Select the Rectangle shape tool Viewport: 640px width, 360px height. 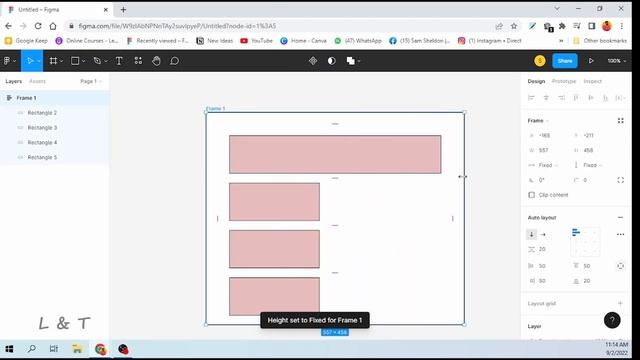(75, 61)
